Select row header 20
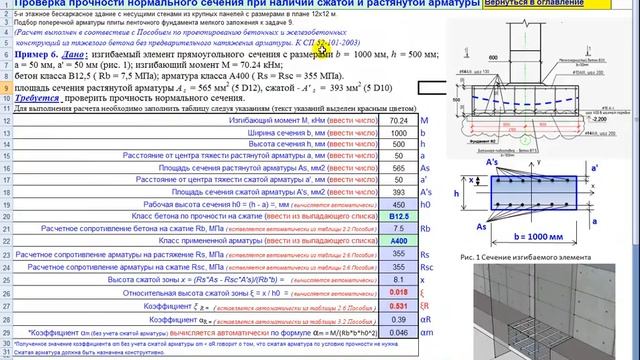This screenshot has height=360, width=640. coord(6,216)
